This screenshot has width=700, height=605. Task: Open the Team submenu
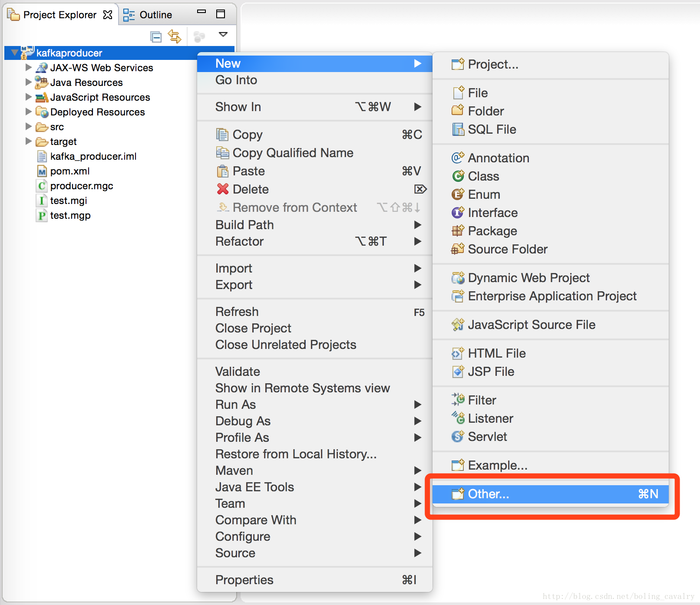point(315,503)
